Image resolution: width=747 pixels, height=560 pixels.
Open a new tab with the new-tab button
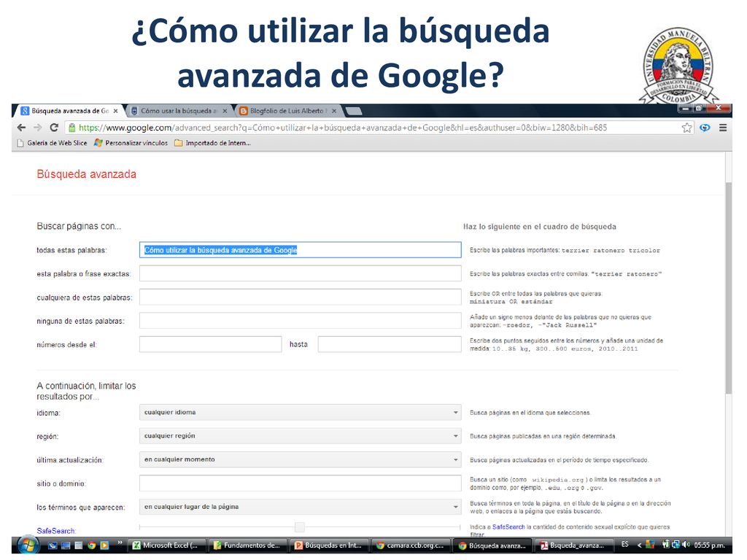tap(353, 111)
